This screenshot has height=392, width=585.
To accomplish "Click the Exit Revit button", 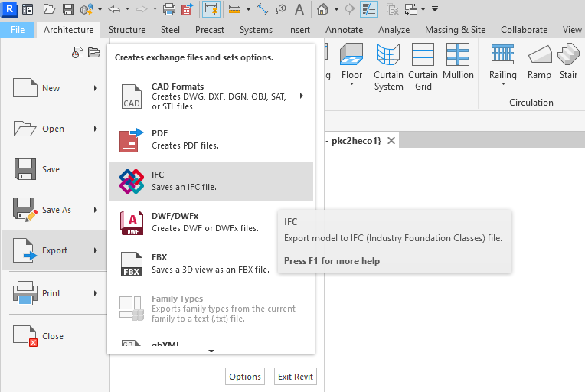I will [296, 377].
